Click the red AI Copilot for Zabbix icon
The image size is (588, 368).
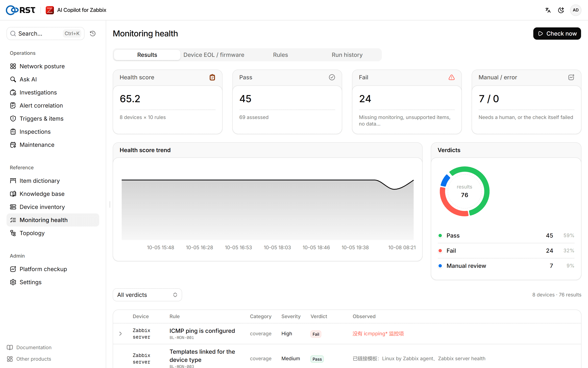50,10
